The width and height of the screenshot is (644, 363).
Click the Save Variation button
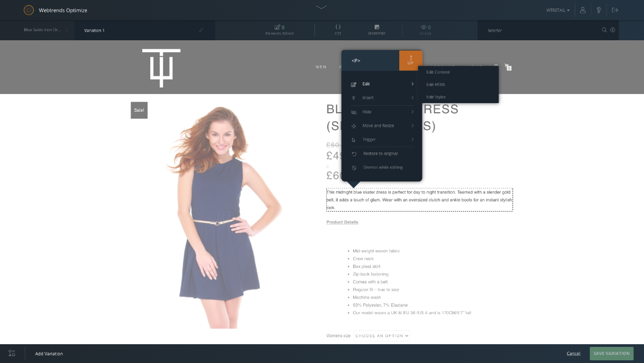pos(611,353)
